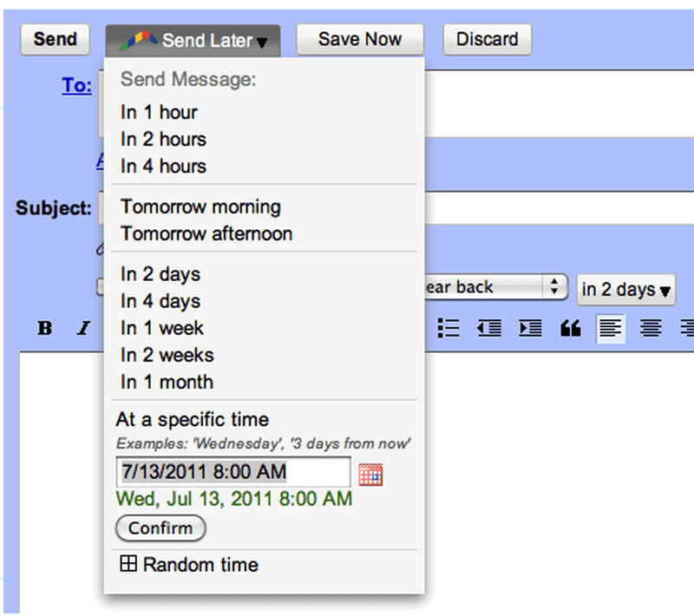694x616 pixels.
Task: Click the specific time text field
Action: [x=232, y=472]
